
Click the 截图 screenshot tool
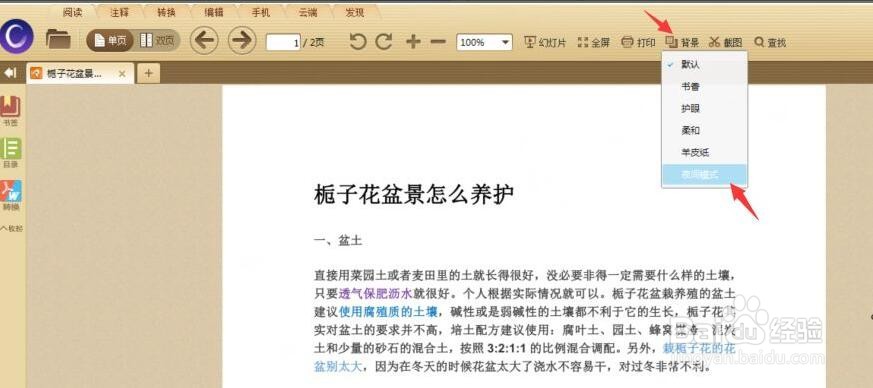pos(725,42)
